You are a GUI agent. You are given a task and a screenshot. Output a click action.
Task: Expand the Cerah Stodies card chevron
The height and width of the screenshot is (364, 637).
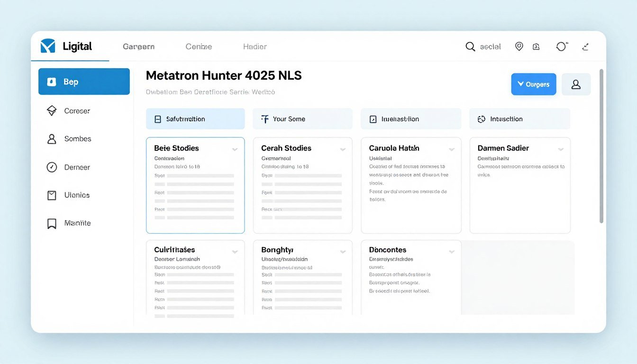343,149
